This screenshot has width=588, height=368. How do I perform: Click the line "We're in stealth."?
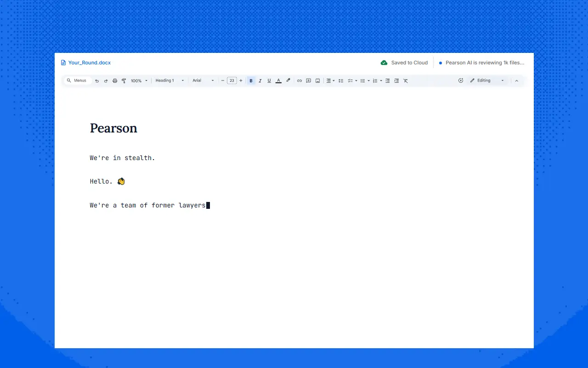click(x=123, y=158)
